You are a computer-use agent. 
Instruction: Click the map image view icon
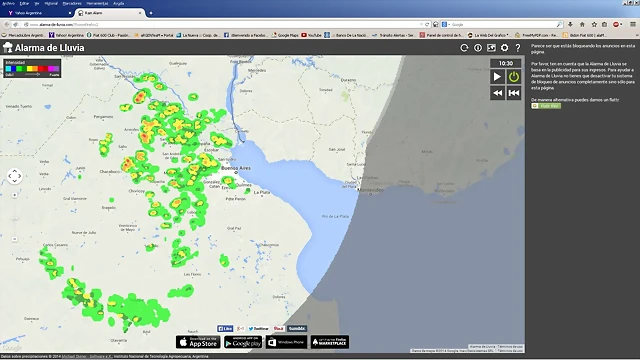(491, 48)
